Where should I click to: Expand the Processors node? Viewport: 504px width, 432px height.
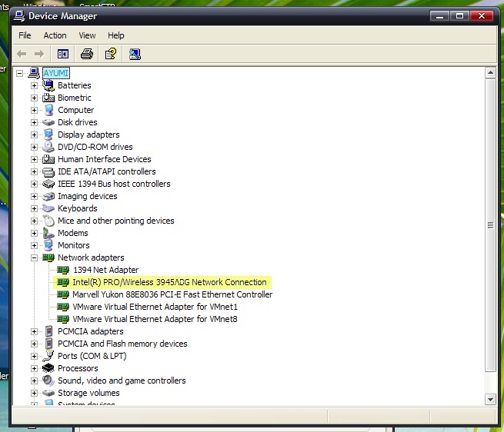coord(34,368)
